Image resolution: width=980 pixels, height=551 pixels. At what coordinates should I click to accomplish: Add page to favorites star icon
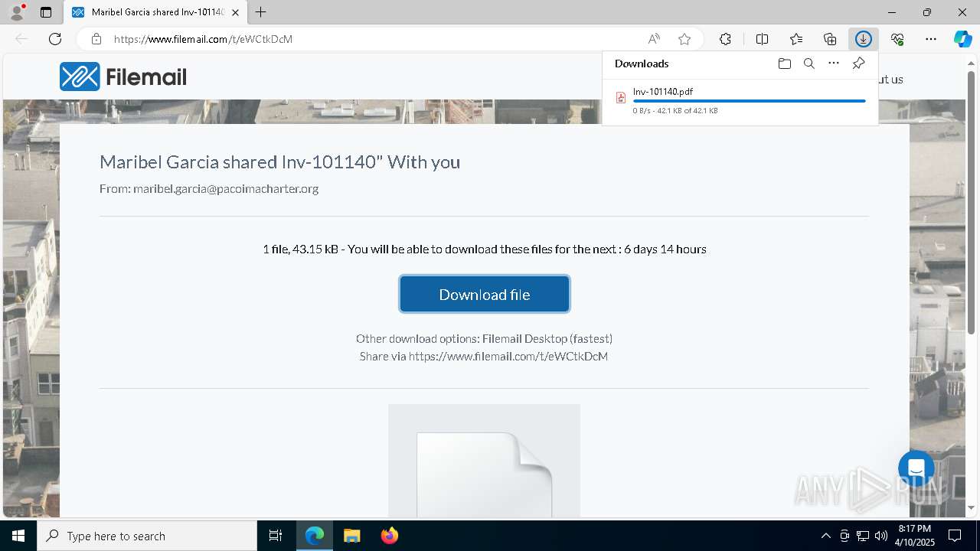[x=684, y=39]
